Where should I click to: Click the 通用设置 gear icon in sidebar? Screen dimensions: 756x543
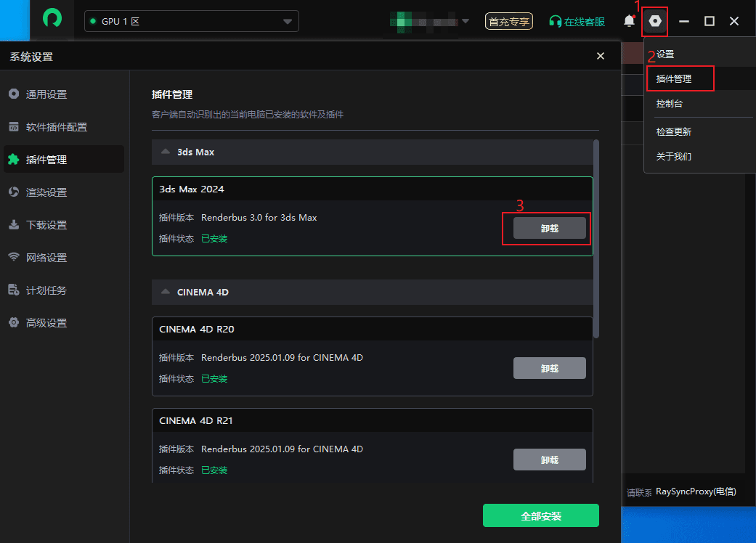(14, 94)
